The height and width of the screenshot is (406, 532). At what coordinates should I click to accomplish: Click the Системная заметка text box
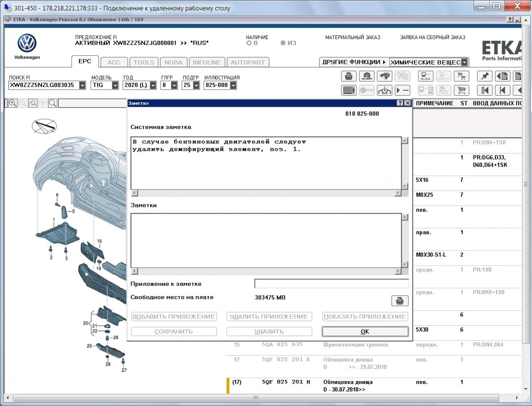coord(266,163)
